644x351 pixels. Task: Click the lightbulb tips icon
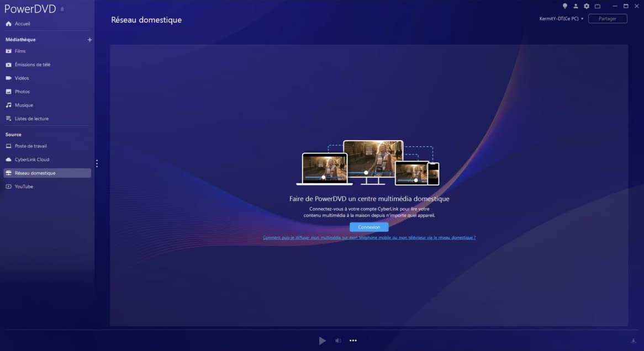click(x=564, y=6)
